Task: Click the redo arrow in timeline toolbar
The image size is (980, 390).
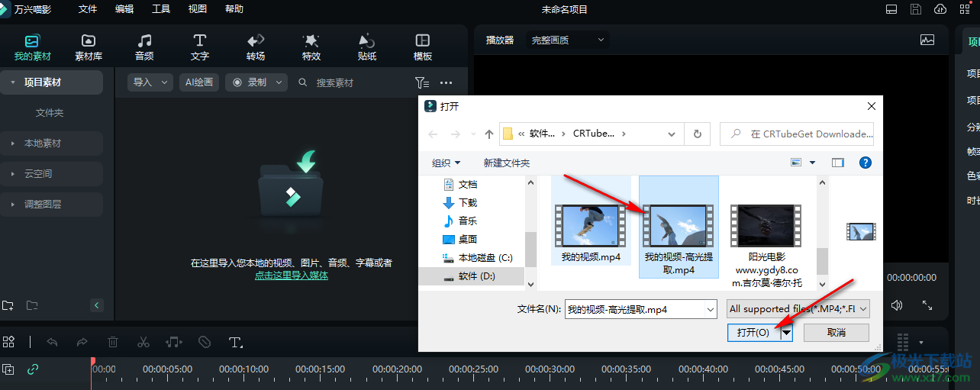Action: pos(82,342)
